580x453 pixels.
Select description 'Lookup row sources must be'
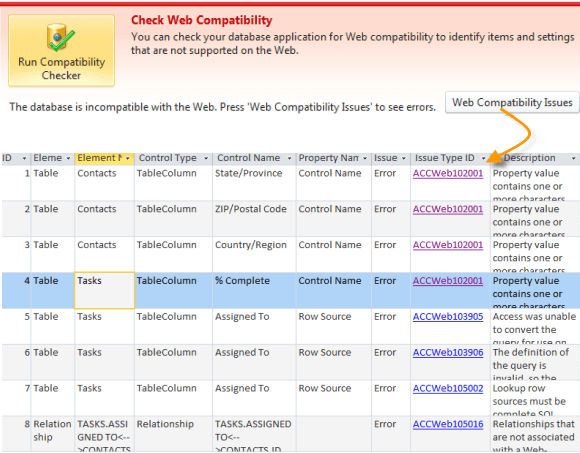(x=535, y=398)
